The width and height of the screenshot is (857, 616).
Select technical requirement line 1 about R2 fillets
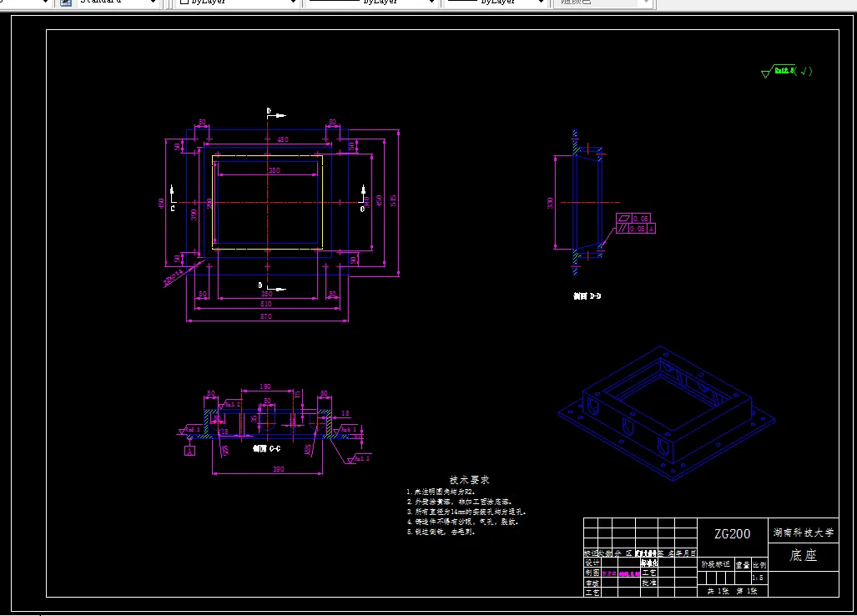point(441,492)
